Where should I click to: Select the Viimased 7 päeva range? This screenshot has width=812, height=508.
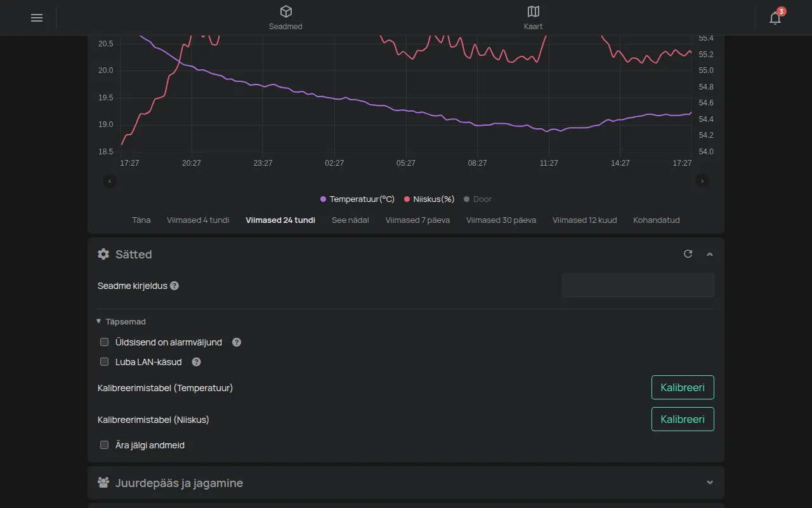pyautogui.click(x=417, y=220)
